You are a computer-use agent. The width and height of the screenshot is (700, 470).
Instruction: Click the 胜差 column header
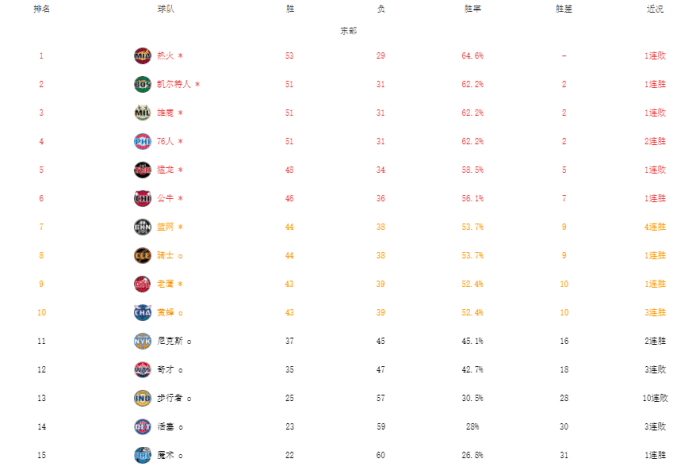[564, 9]
